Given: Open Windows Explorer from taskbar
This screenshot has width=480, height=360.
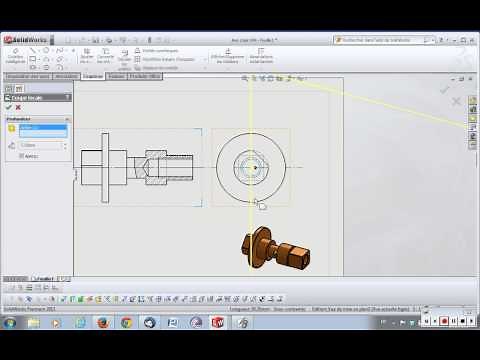Looking at the screenshot, I should point(34,323).
